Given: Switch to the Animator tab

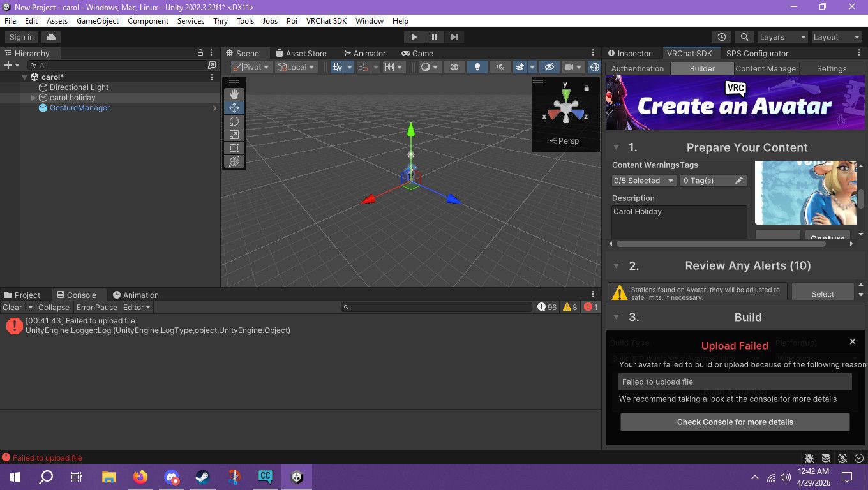Looking at the screenshot, I should pyautogui.click(x=364, y=53).
